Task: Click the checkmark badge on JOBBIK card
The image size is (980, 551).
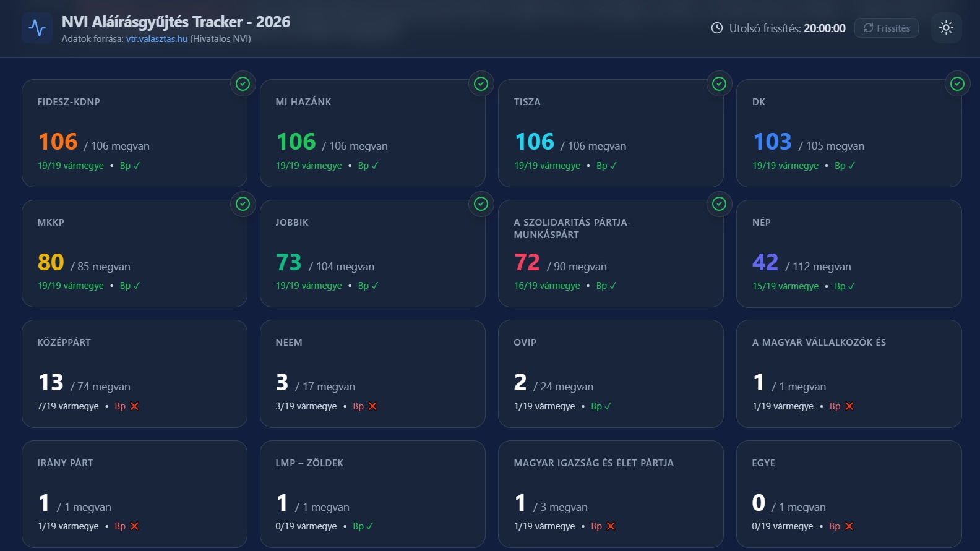Action: 481,203
